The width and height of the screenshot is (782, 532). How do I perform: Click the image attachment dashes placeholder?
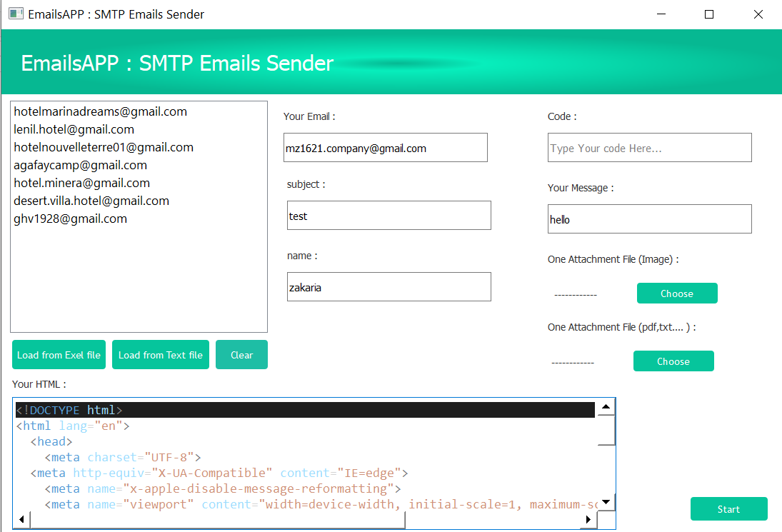point(576,295)
